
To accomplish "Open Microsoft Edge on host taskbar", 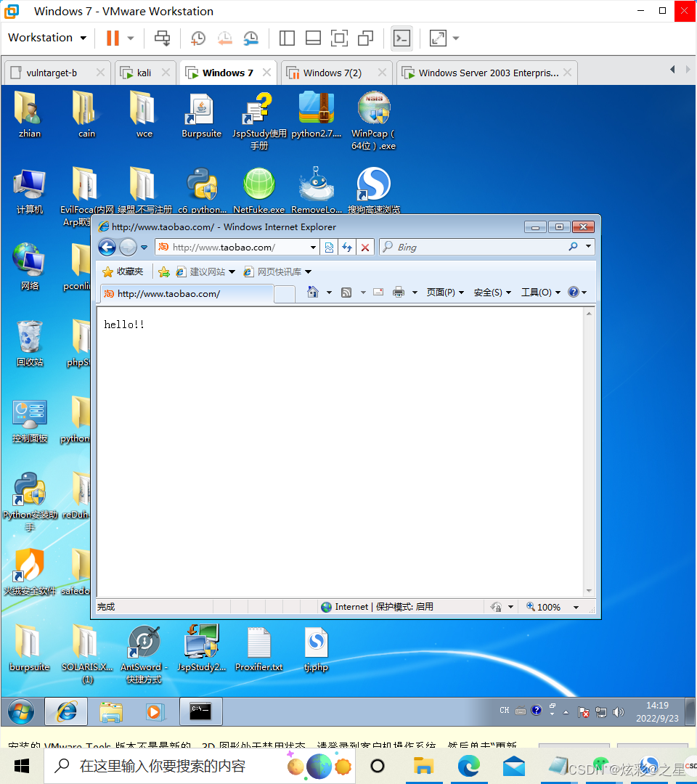I will tap(468, 766).
